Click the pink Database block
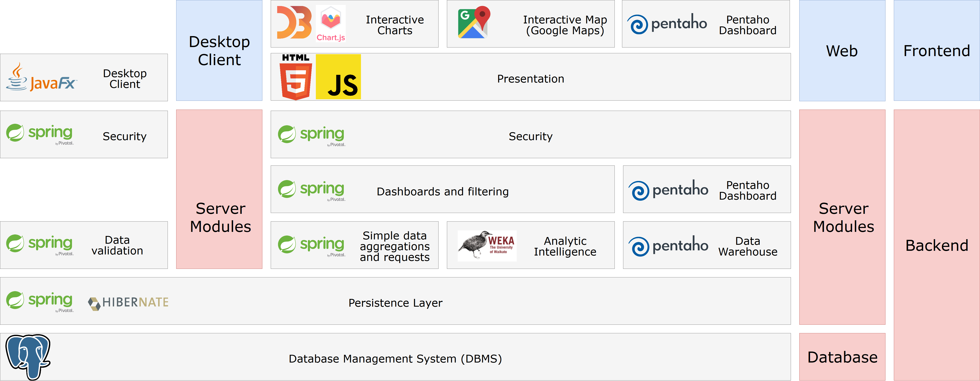The height and width of the screenshot is (381, 980). coord(842,357)
